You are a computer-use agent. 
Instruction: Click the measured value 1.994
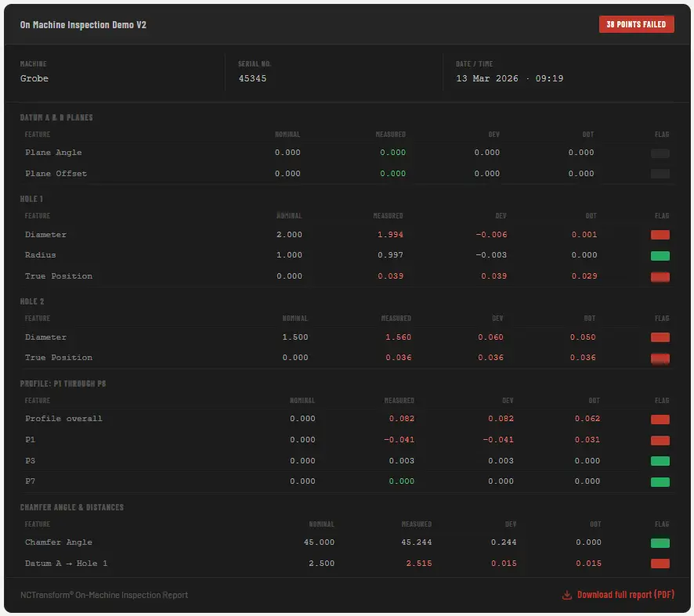pos(390,234)
